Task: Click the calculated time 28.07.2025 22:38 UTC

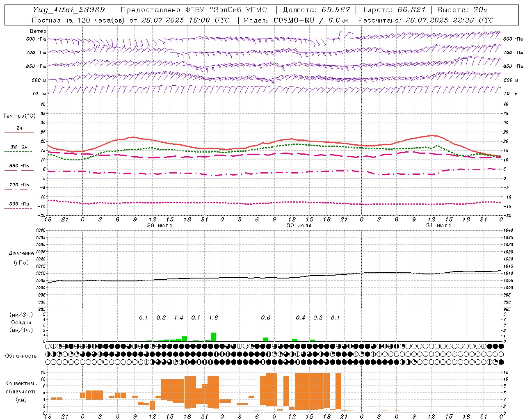Action: (449, 20)
